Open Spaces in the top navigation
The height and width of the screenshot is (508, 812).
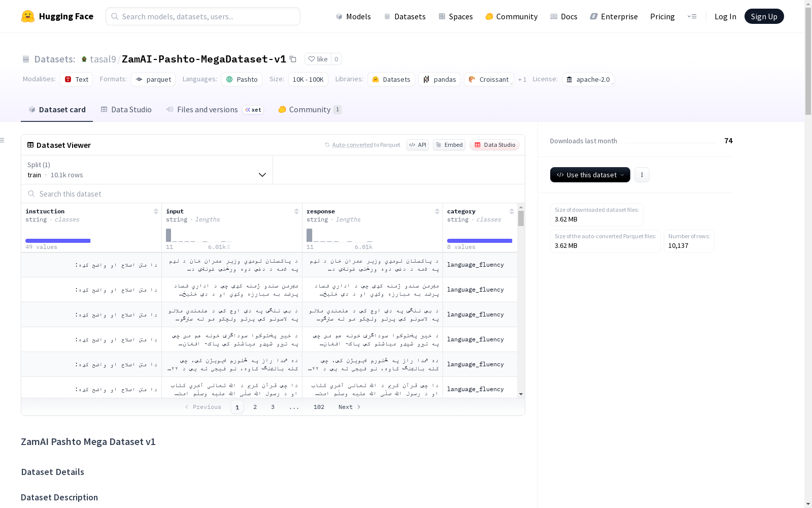456,16
